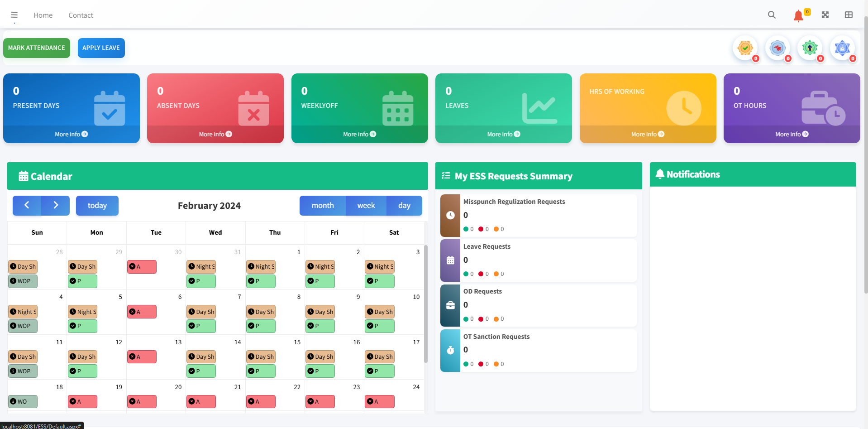Click the notification bell icon
This screenshot has width=868, height=429.
(799, 15)
